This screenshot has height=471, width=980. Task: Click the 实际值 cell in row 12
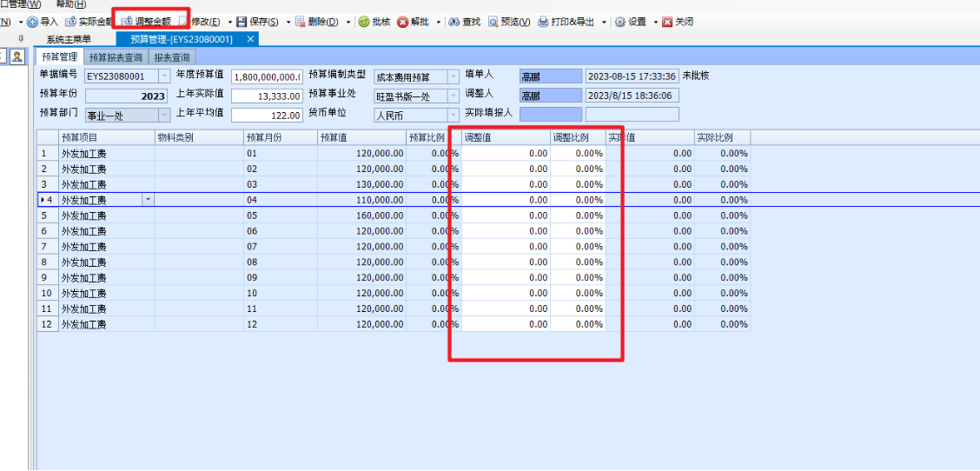click(x=649, y=324)
